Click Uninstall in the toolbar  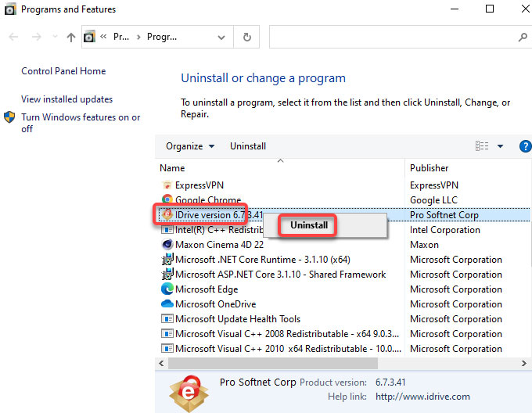(x=248, y=146)
